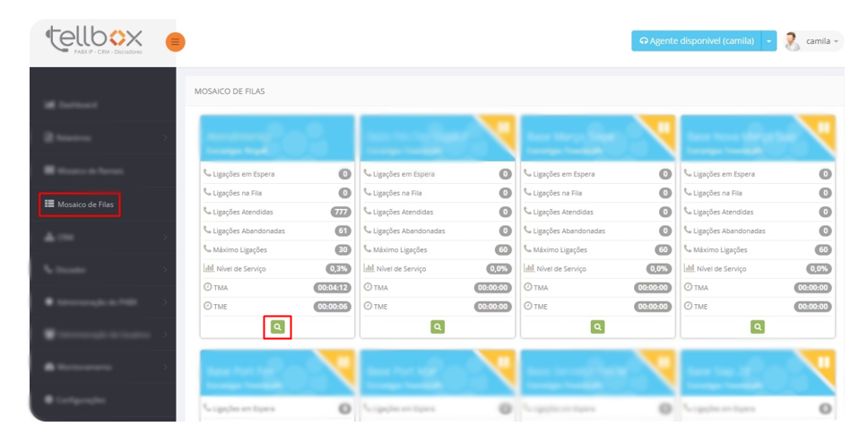Click the camila user avatar
Screen dimensions: 868x444
792,41
